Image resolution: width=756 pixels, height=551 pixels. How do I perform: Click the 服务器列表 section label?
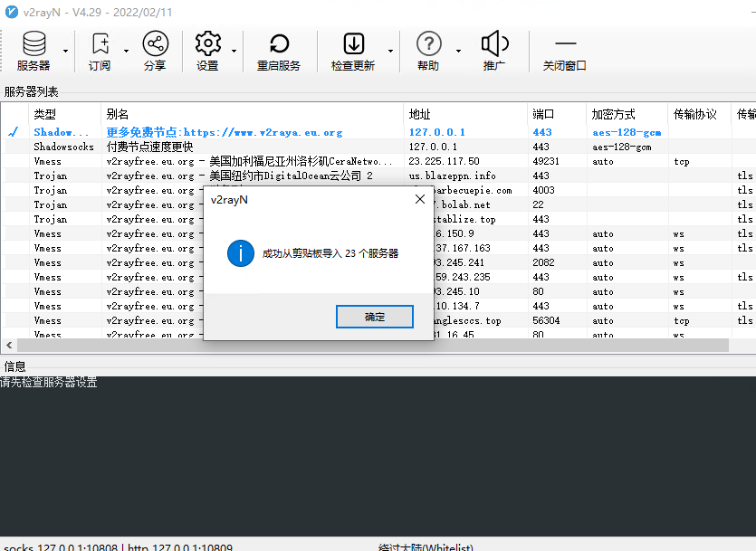click(32, 91)
